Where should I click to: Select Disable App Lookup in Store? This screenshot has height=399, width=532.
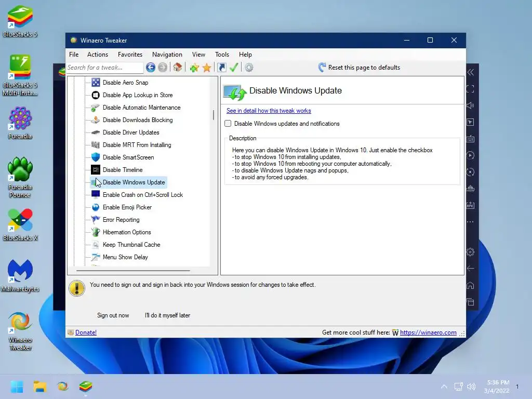click(138, 95)
